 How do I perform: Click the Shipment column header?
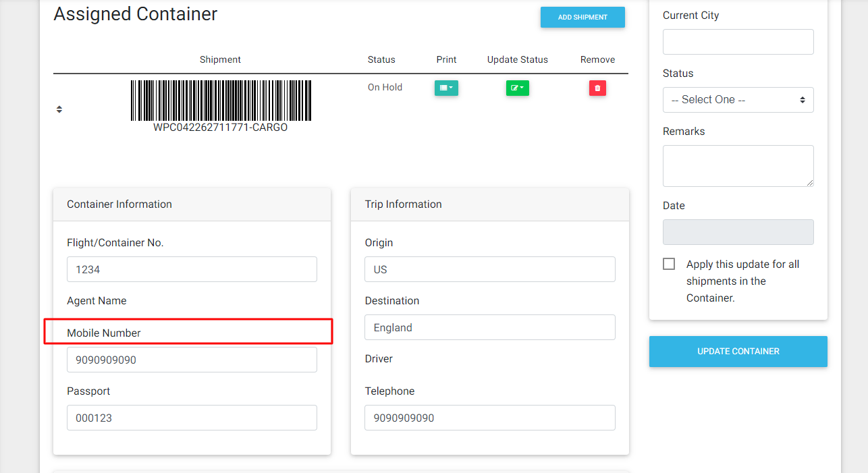point(220,59)
